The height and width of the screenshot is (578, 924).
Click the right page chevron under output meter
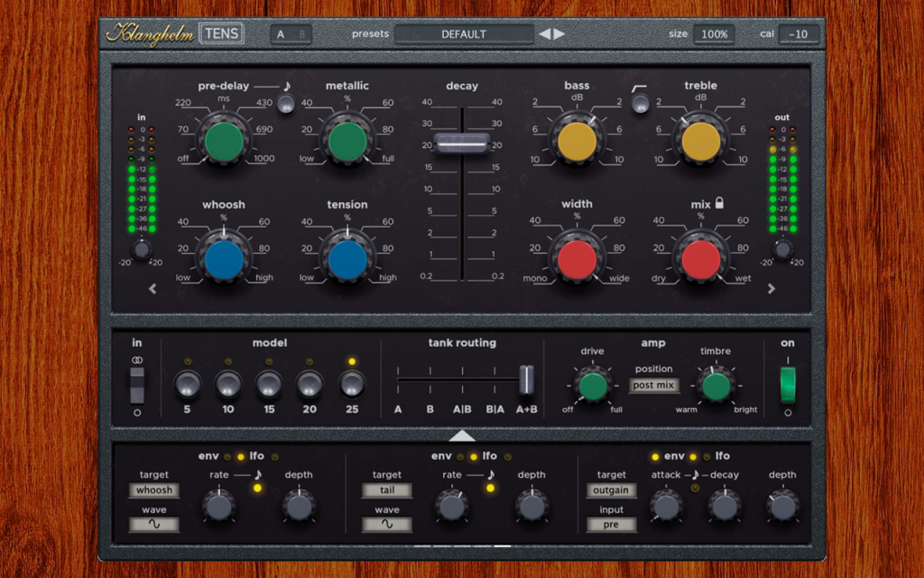click(771, 288)
